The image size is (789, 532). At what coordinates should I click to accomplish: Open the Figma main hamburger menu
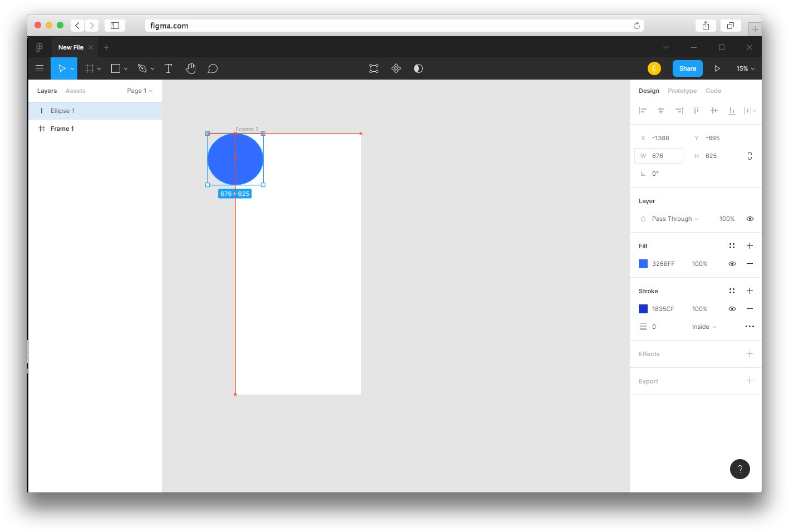click(40, 68)
